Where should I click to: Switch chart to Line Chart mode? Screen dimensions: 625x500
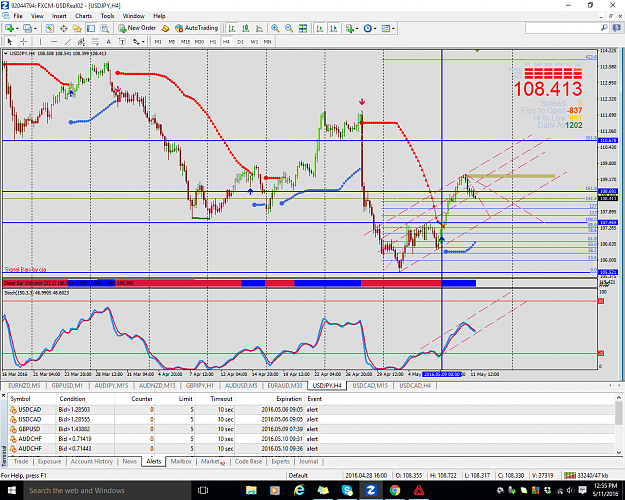pyautogui.click(x=259, y=28)
